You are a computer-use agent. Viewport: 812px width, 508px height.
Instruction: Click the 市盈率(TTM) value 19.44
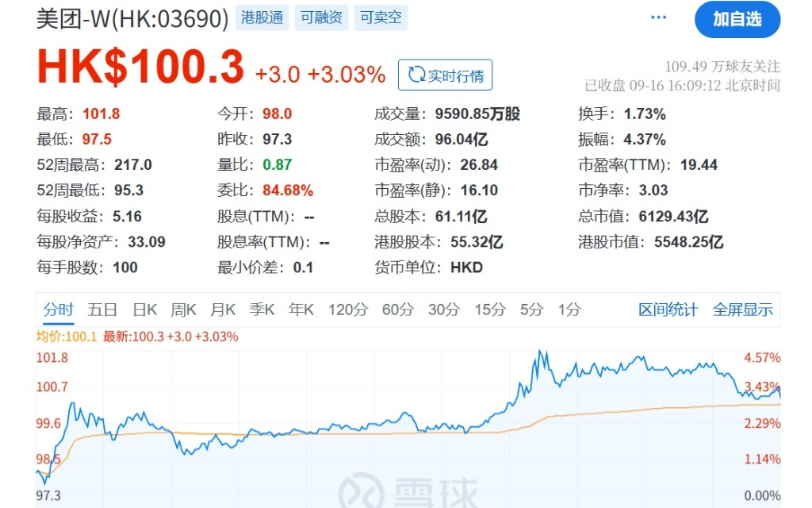(x=699, y=165)
